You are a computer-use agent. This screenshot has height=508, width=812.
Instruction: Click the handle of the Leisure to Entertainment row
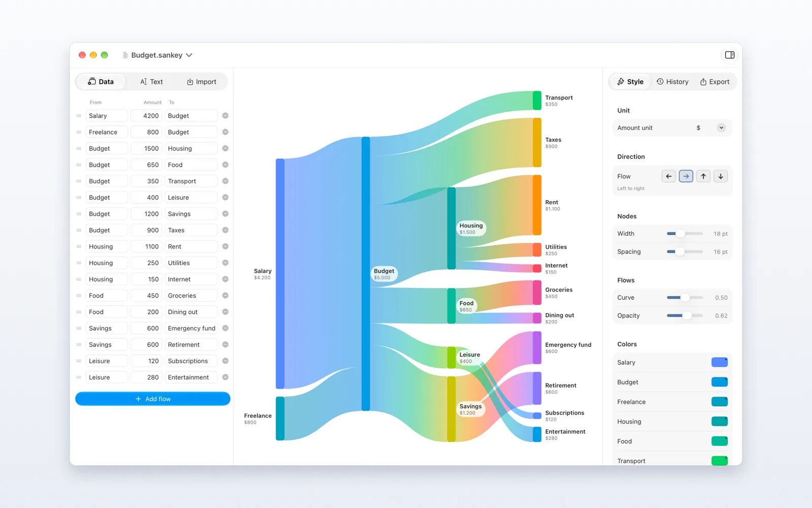[x=79, y=377]
